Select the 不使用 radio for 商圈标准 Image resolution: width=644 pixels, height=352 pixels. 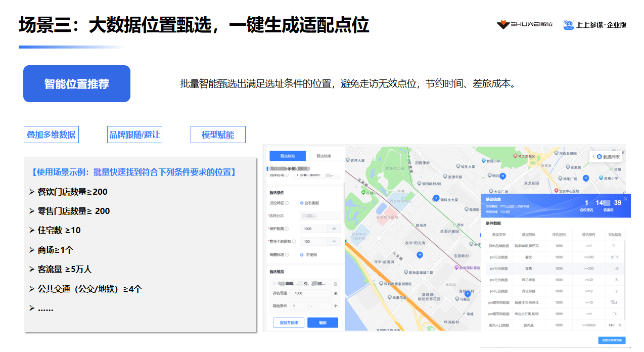(302, 255)
